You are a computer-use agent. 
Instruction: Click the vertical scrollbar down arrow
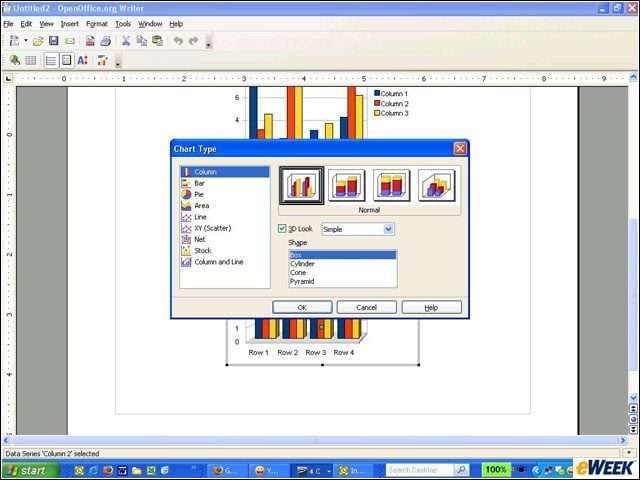click(633, 397)
